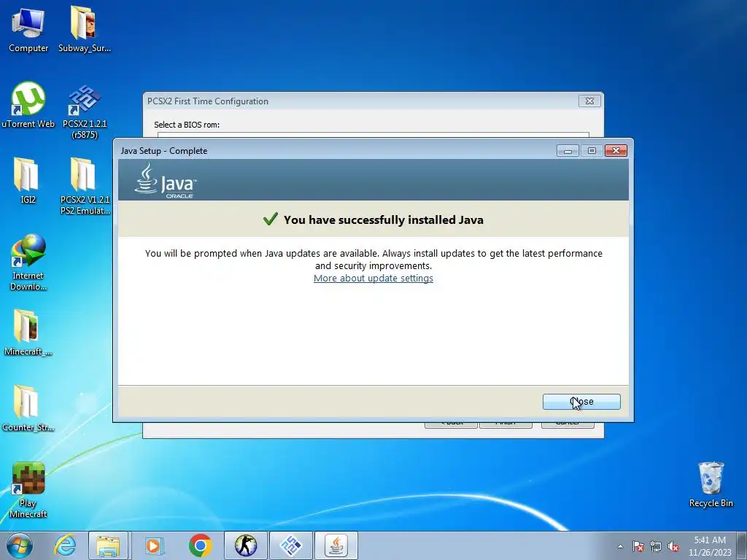This screenshot has height=560, width=747.
Task: Maximize the Java Setup window
Action: tap(592, 151)
